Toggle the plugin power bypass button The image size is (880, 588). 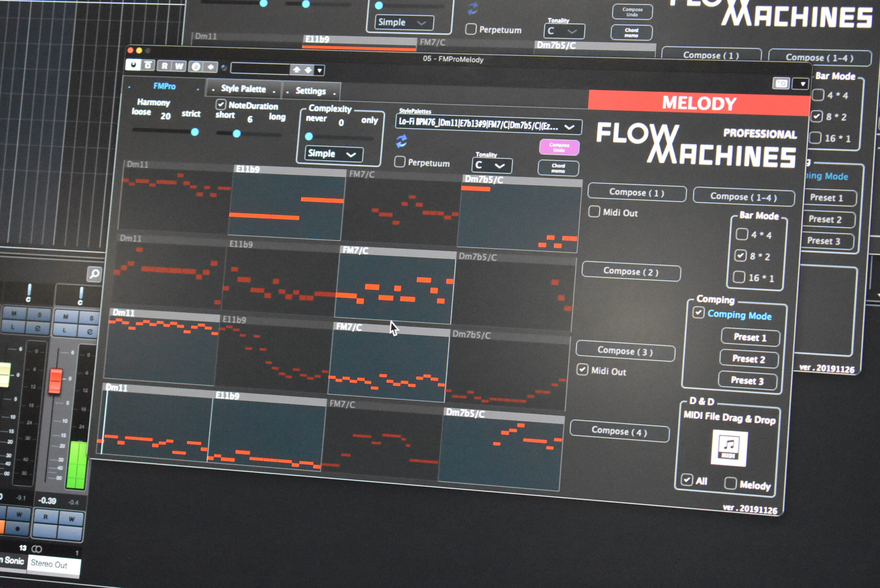(133, 65)
